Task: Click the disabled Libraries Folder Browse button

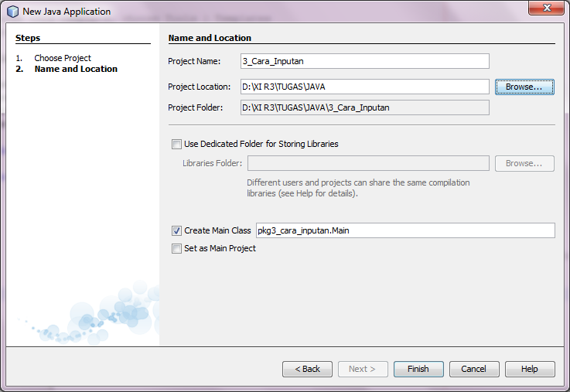Action: tap(524, 163)
